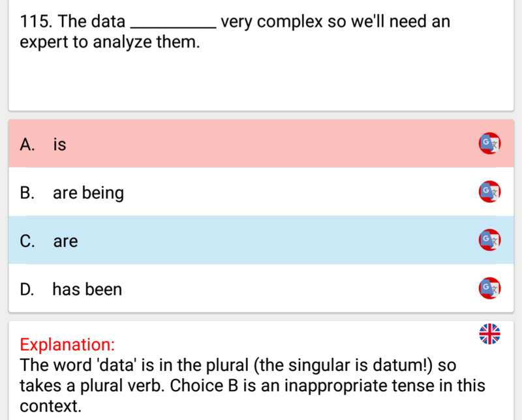Tap the 'C.' letter label
522x420 pixels.
tap(27, 241)
